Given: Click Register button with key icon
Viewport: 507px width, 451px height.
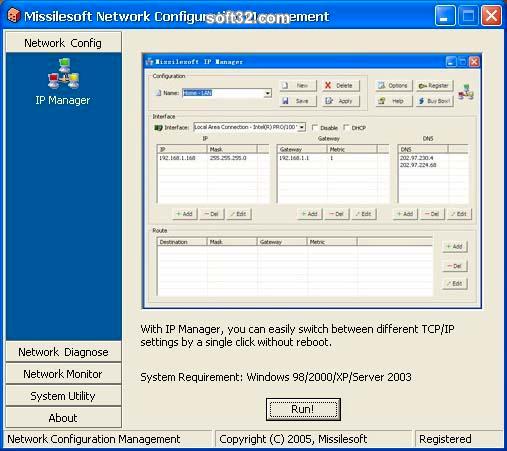Looking at the screenshot, I should tap(435, 86).
